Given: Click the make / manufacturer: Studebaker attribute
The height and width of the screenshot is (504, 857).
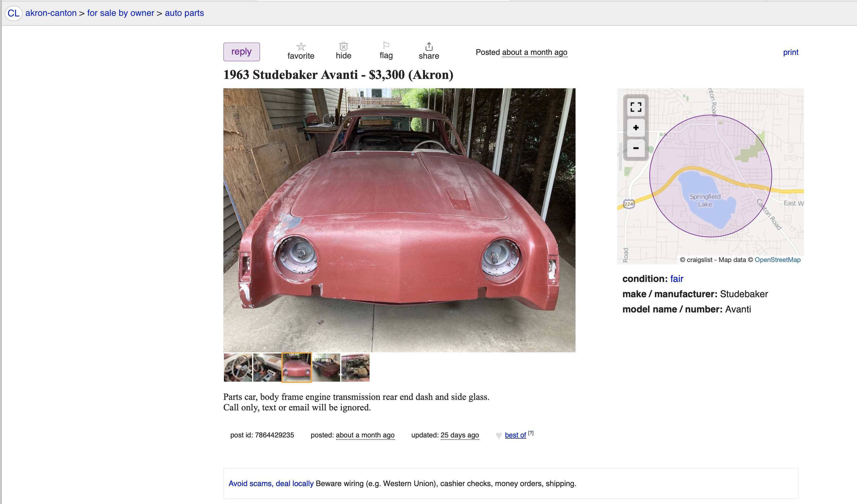Looking at the screenshot, I should [x=695, y=294].
